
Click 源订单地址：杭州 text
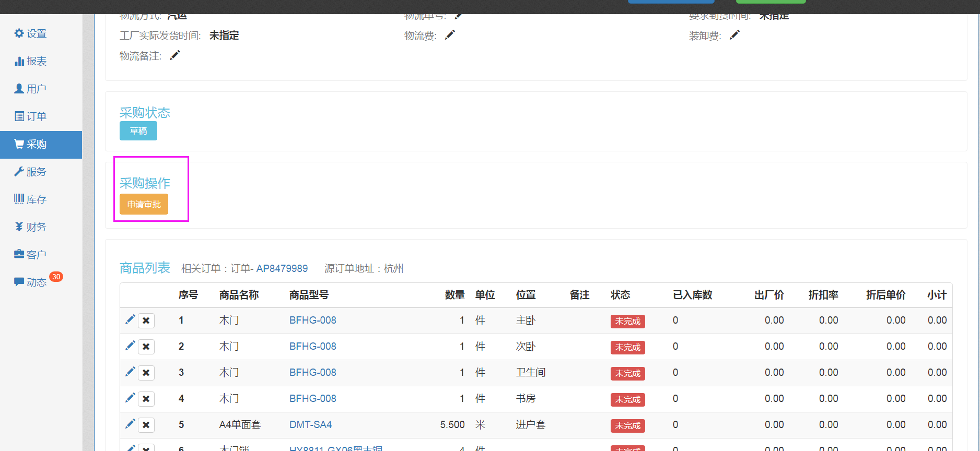click(x=364, y=268)
